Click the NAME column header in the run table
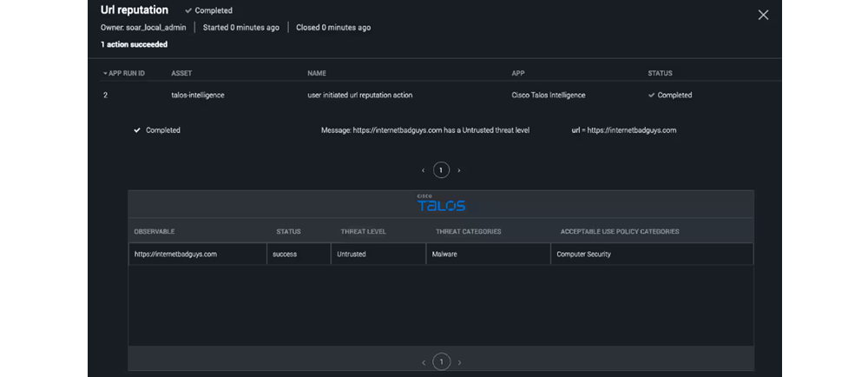This screenshot has height=377, width=868. 317,73
